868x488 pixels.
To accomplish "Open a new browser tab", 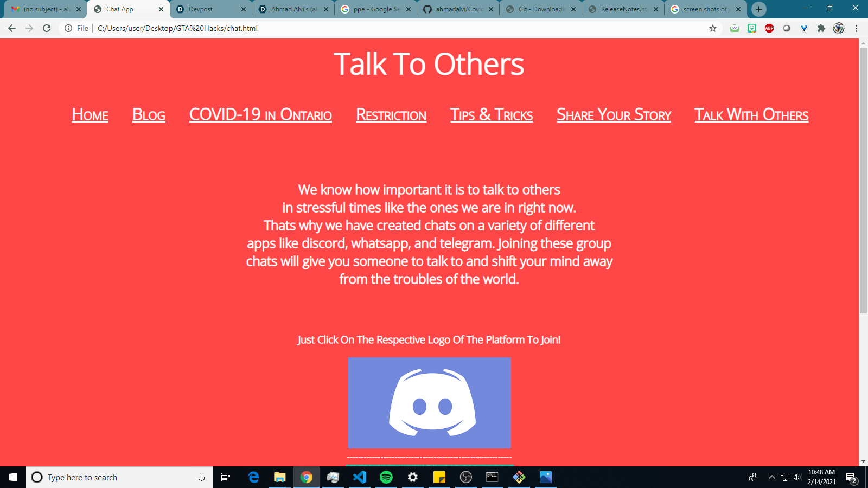I will coord(759,9).
